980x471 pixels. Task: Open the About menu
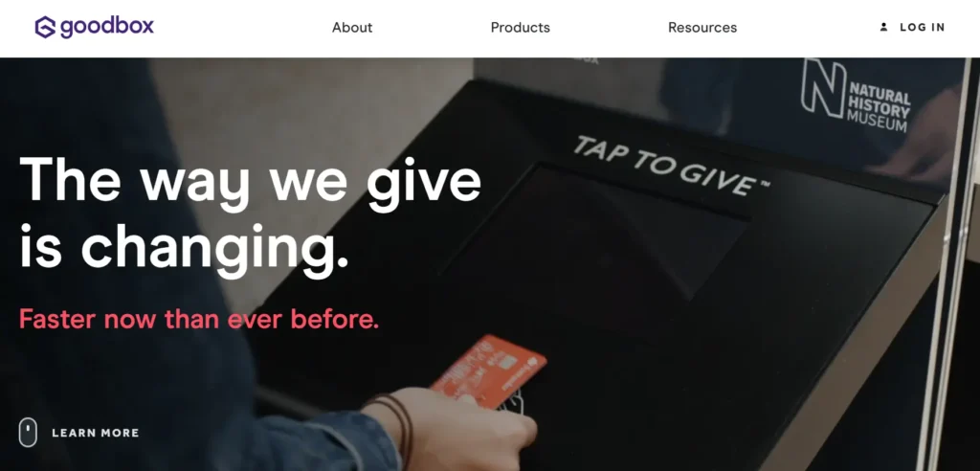352,28
